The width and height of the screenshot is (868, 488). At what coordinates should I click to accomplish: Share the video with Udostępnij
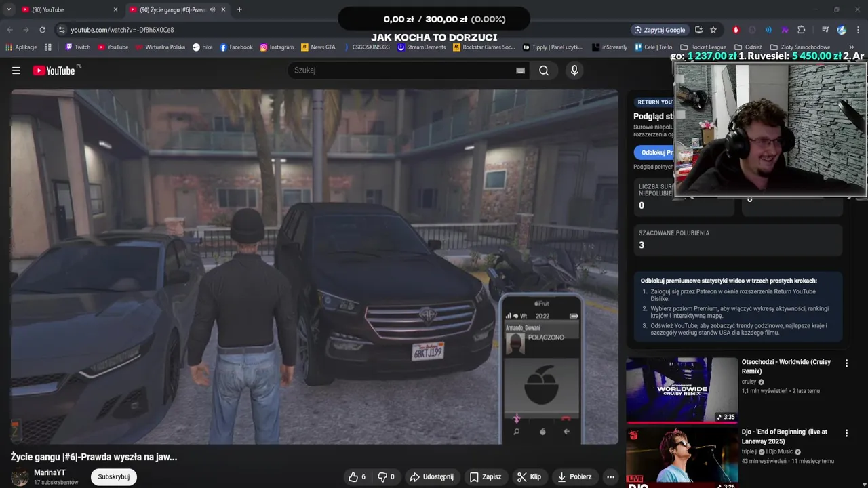click(431, 477)
